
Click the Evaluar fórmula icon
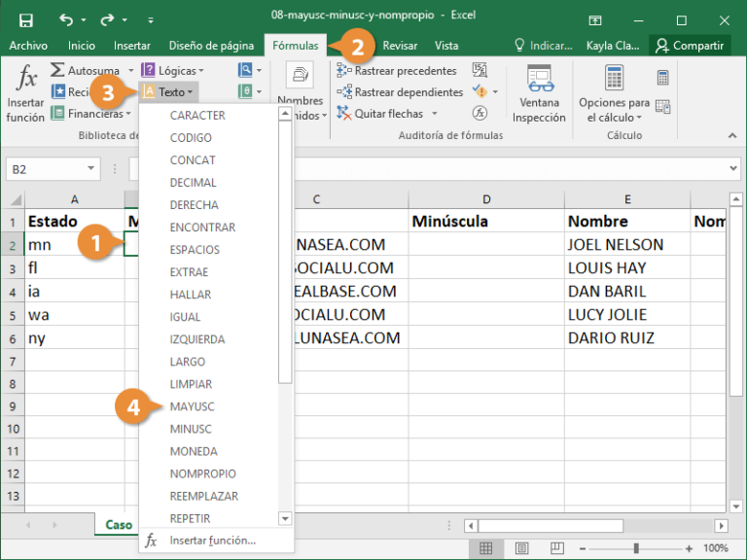click(x=480, y=113)
